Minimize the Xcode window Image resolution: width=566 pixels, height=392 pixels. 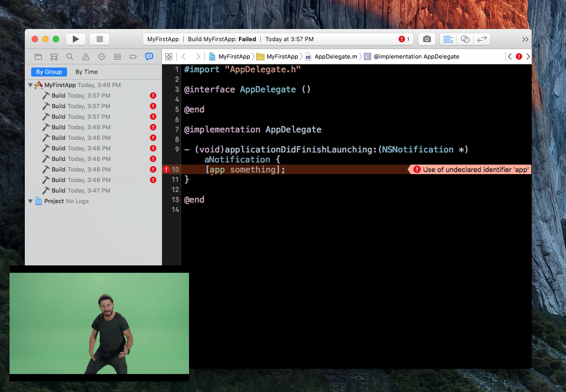click(45, 39)
